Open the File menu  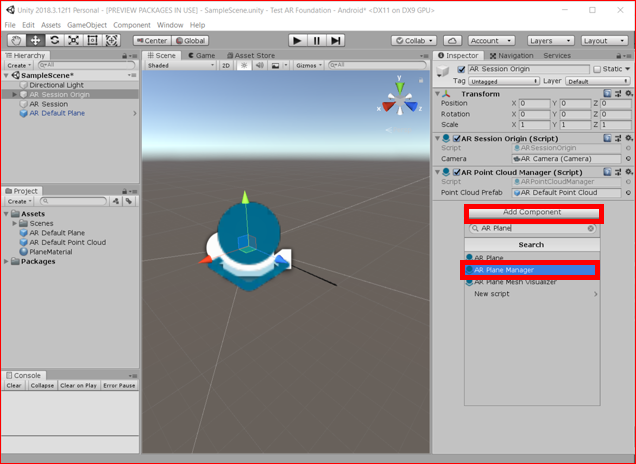tap(10, 25)
